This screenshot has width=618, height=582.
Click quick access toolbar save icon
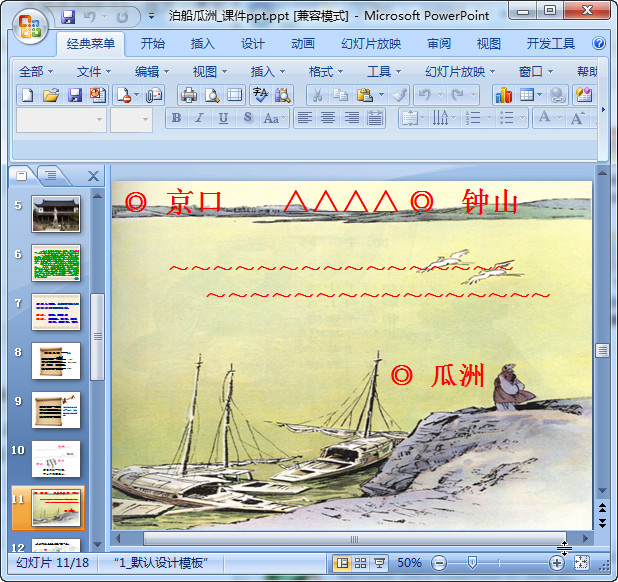pyautogui.click(x=68, y=17)
